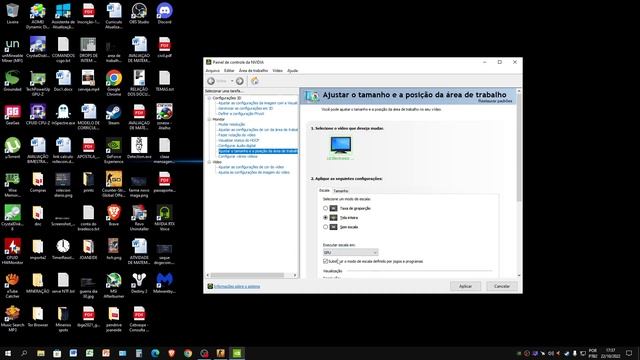
Task: Open Revo Uninstaller desktop shortcut
Action: 139,218
